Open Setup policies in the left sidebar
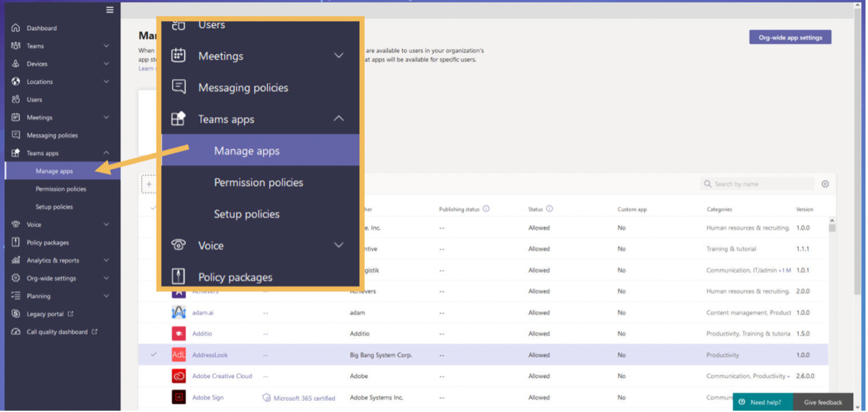The width and height of the screenshot is (868, 412). pos(54,207)
